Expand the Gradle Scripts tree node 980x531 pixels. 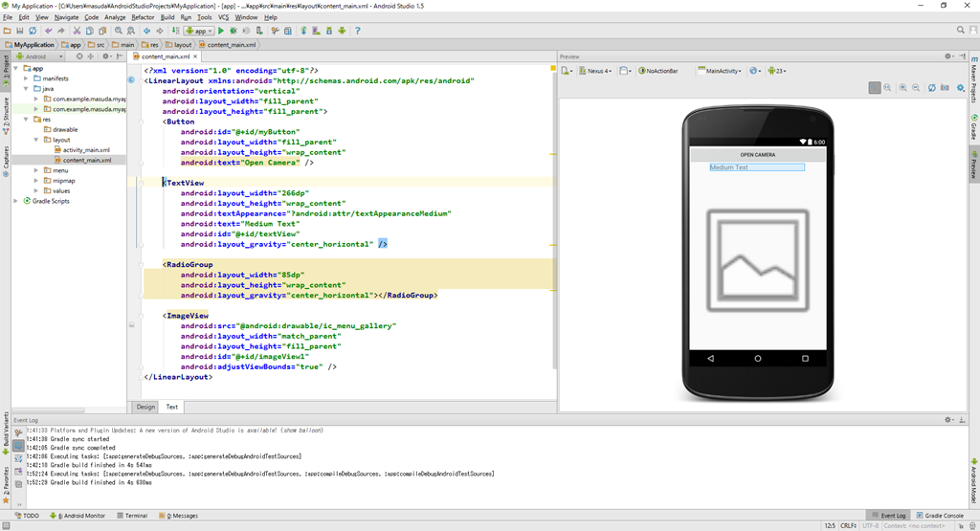pyautogui.click(x=16, y=201)
